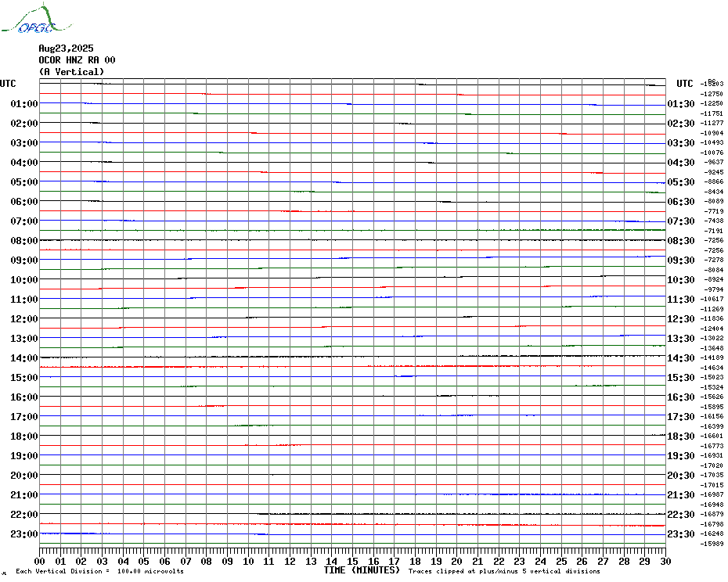This screenshot has height=582, width=728.
Task: Click the offset value -17035
Action: point(712,476)
